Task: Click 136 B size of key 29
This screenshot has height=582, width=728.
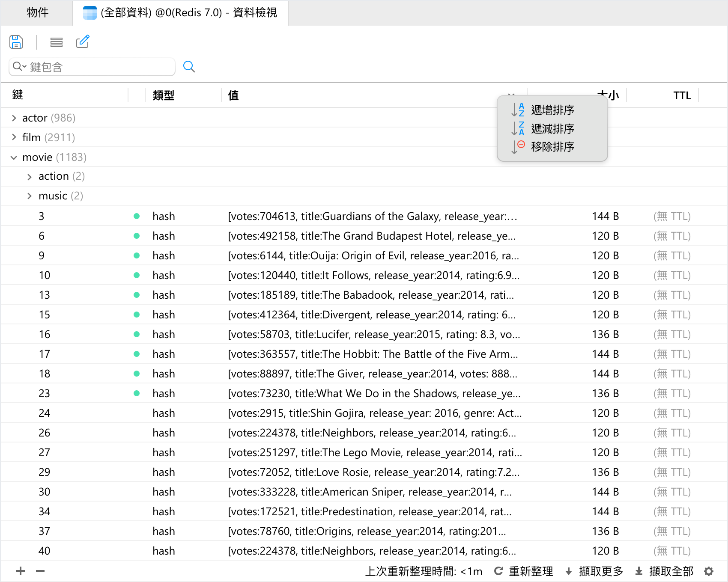Action: [x=605, y=472]
